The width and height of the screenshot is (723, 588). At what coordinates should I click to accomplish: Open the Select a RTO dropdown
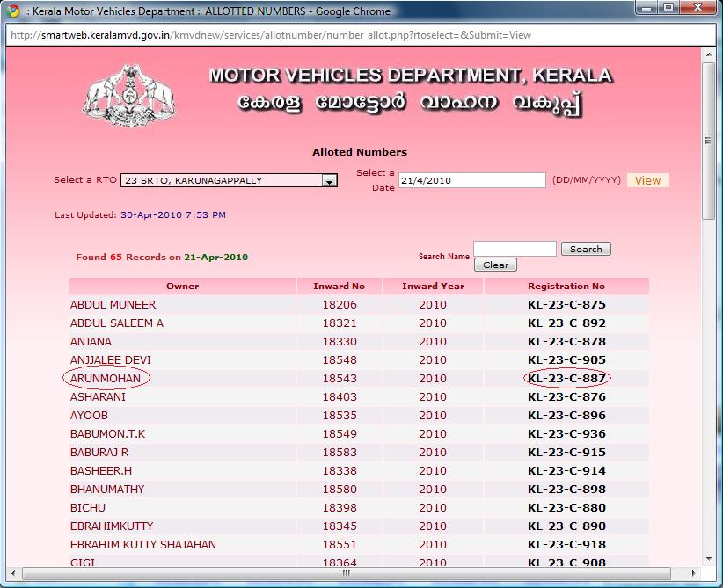(229, 180)
